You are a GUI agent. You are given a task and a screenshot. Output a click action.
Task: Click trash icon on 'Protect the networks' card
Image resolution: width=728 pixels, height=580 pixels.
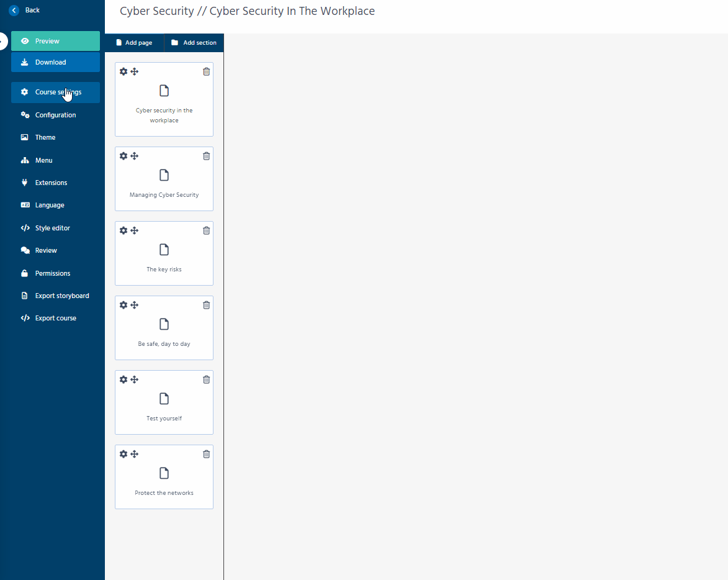click(x=207, y=454)
